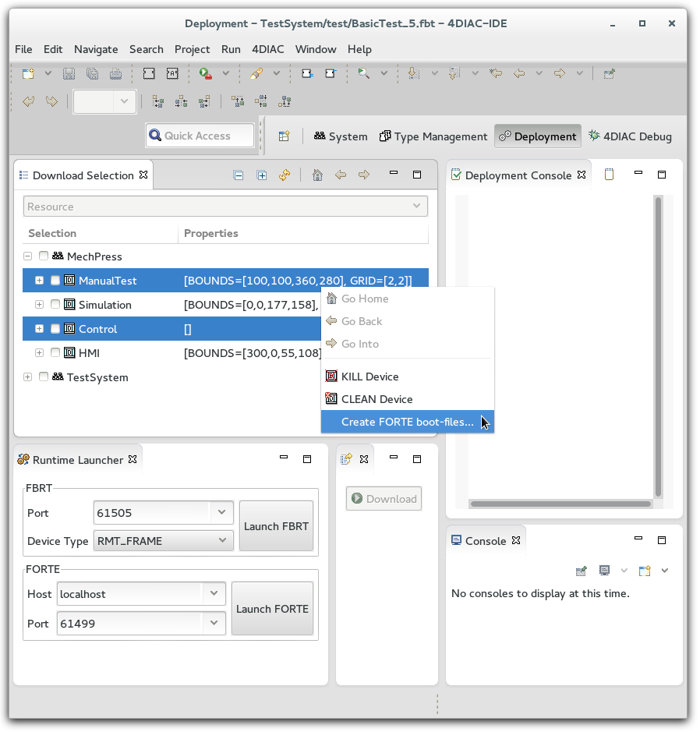
Task: Expand the TestSystem tree node
Action: (28, 377)
